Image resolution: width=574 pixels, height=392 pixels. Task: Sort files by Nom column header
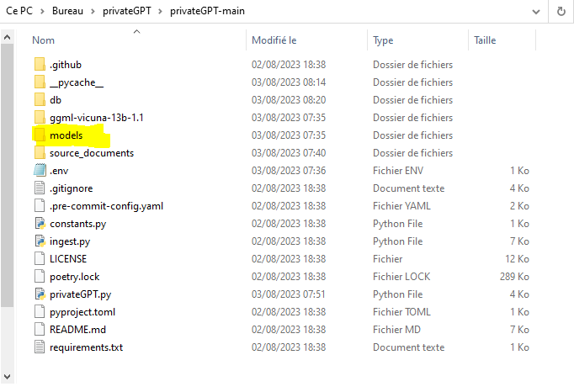point(44,40)
